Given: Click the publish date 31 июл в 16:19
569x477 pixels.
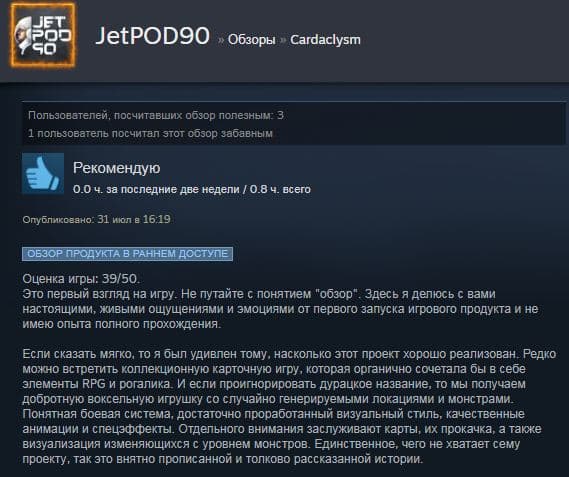Looking at the screenshot, I should tap(134, 219).
